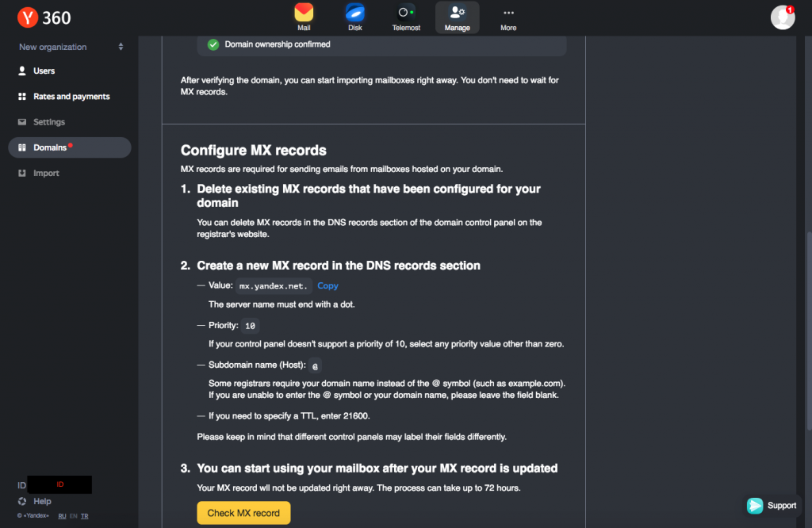Viewport: 812px width, 528px height.
Task: Switch language to TR
Action: pyautogui.click(x=84, y=516)
